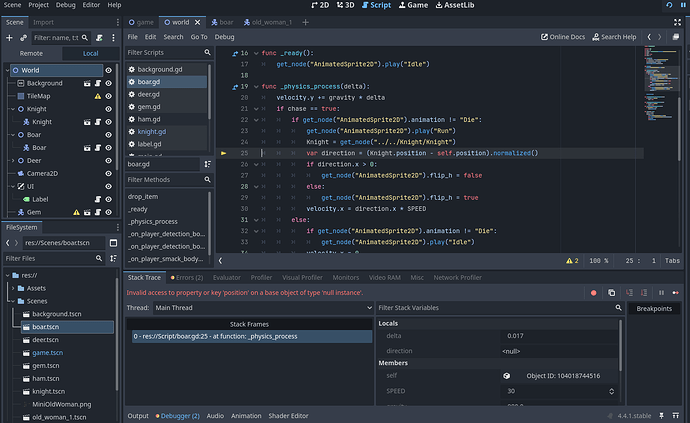
Task: Open Shader Editor bottom panel
Action: coord(288,416)
